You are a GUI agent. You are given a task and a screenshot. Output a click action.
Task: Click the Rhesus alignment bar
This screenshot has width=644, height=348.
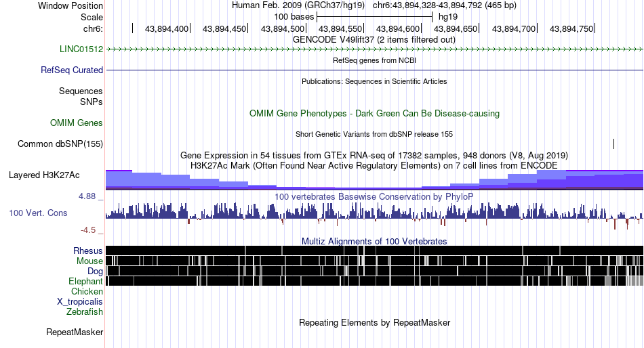375,251
